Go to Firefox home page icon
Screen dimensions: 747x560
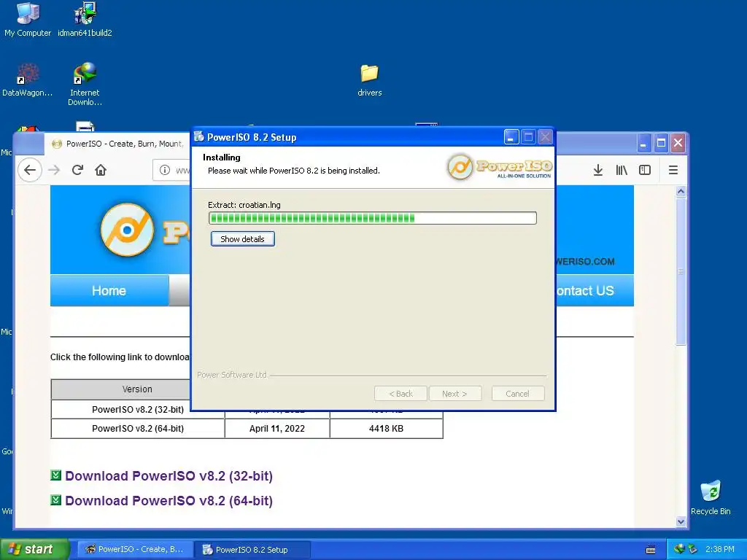click(101, 170)
